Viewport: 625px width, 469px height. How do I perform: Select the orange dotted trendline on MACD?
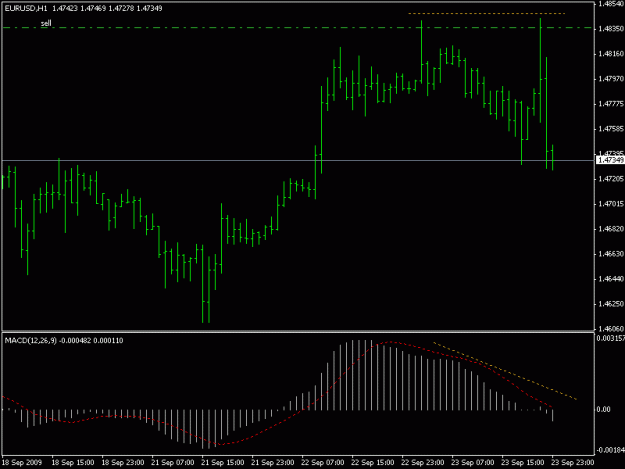[x=505, y=371]
